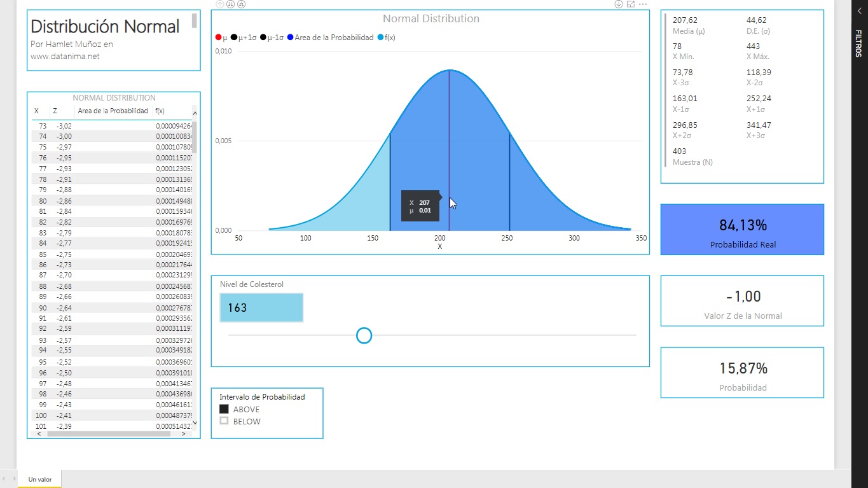
Task: Click the drill up arrow icon
Action: click(220, 4)
